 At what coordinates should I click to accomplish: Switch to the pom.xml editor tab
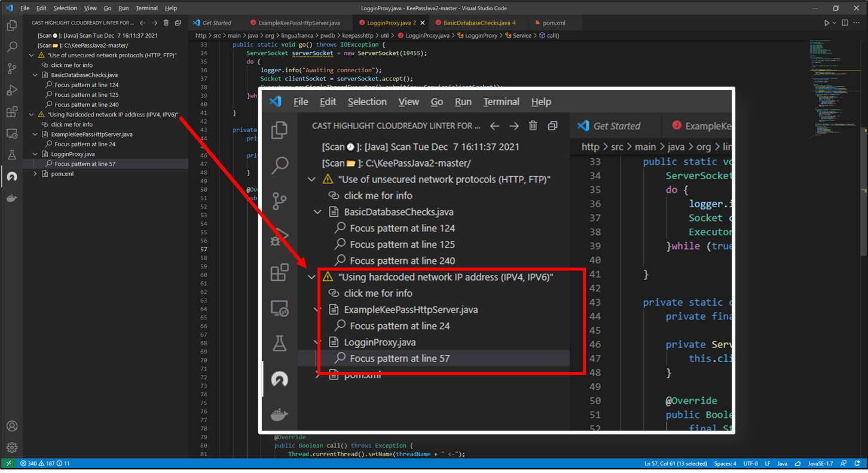pyautogui.click(x=553, y=23)
